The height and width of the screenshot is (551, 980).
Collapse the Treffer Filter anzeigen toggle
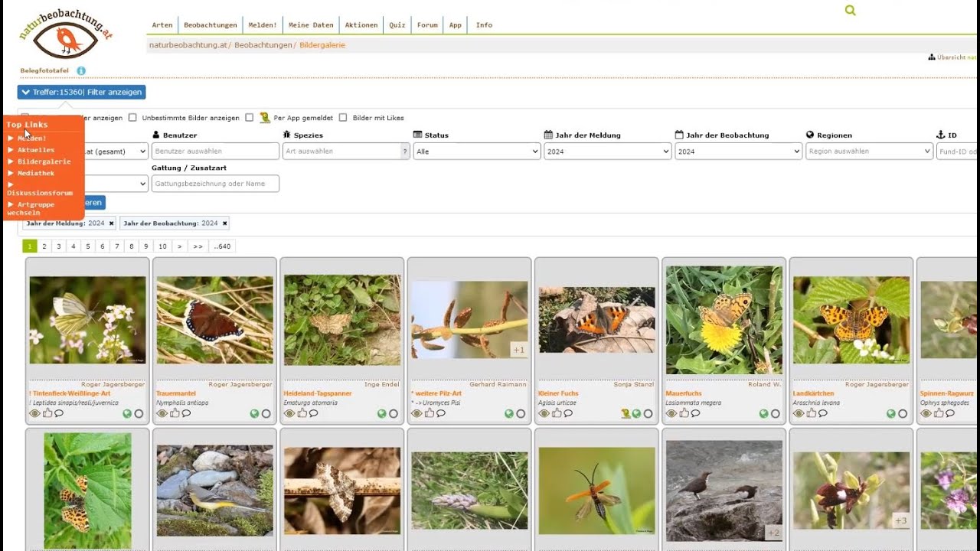coord(81,92)
